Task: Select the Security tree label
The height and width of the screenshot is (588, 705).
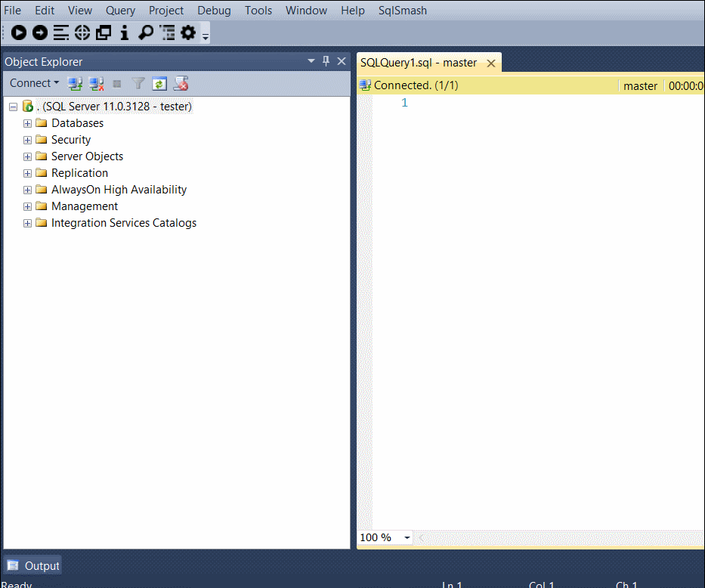Action: 71,140
